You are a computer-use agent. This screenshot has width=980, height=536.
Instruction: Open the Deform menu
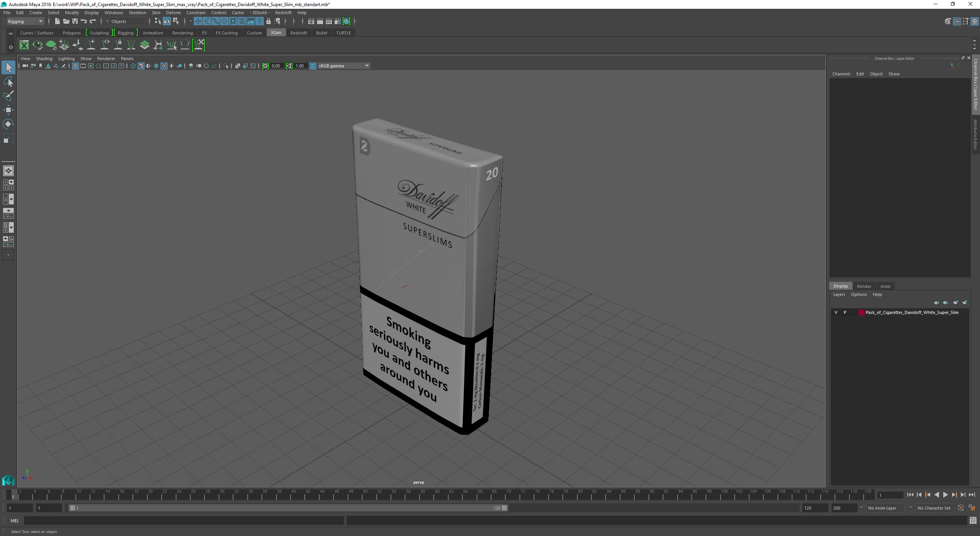click(173, 13)
